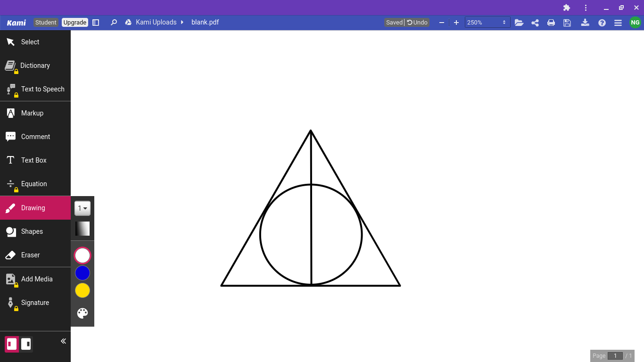Open Help via question mark icon
The width and height of the screenshot is (644, 362).
pyautogui.click(x=602, y=23)
